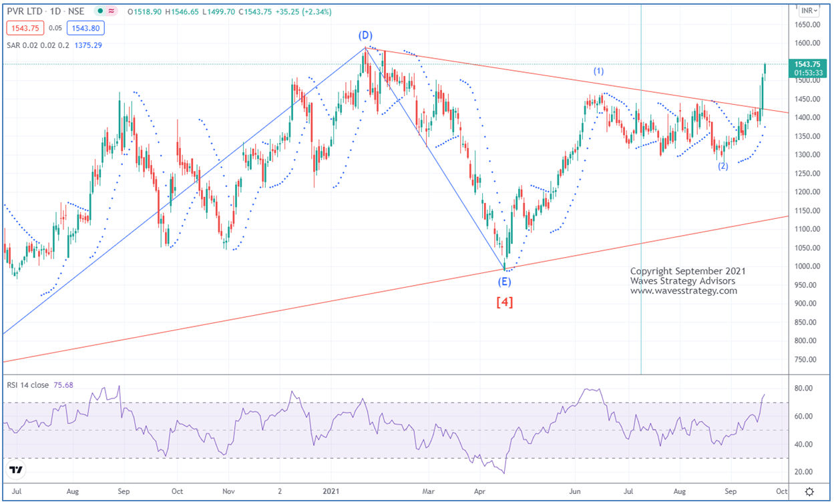Viewport: 834px width, 504px height.
Task: Click the red sell price 1543.75 button
Action: pos(24,28)
